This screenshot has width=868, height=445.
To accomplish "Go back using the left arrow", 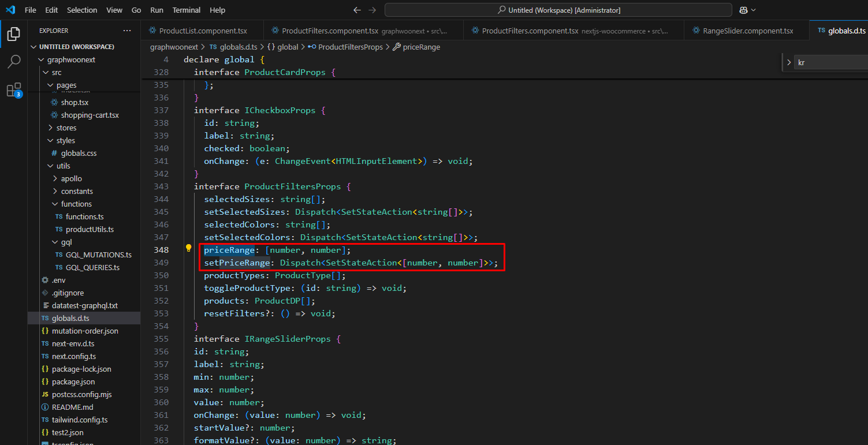I will (x=357, y=10).
